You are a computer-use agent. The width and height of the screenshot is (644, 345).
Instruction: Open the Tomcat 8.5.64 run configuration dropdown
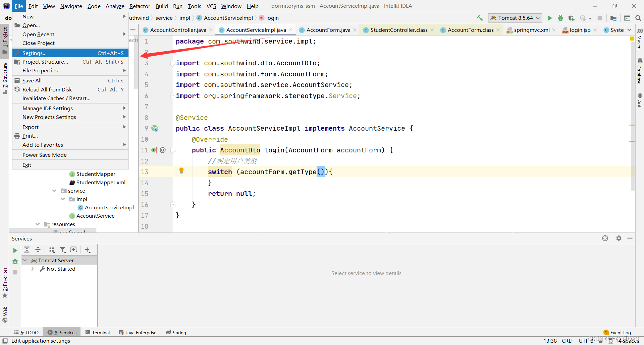tap(515, 18)
